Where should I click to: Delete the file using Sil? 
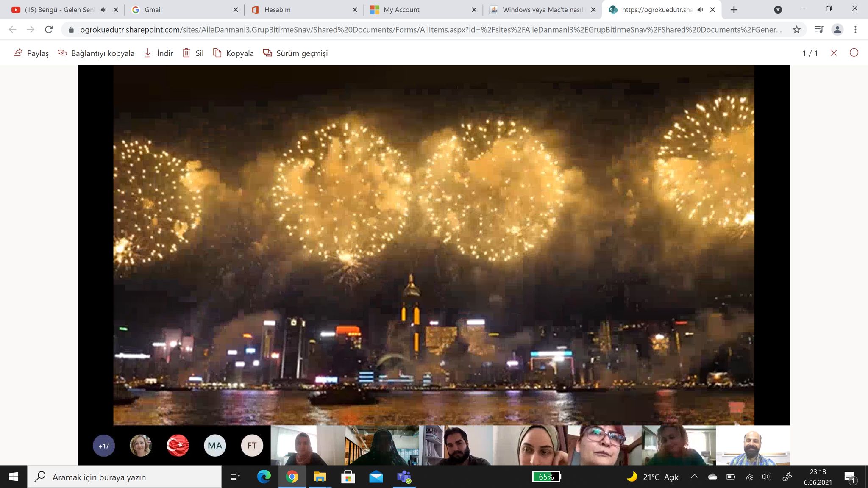pyautogui.click(x=193, y=53)
